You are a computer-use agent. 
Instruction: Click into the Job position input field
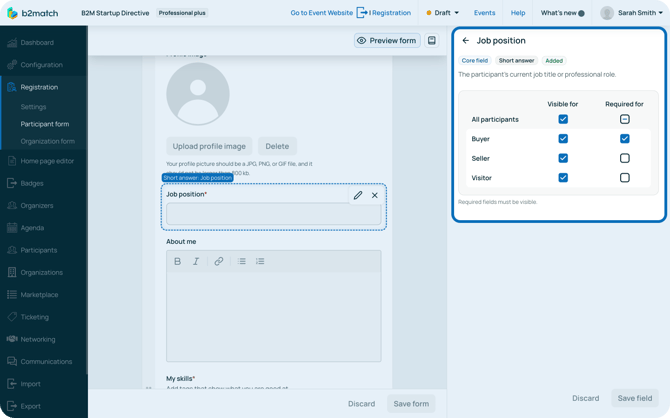[273, 214]
